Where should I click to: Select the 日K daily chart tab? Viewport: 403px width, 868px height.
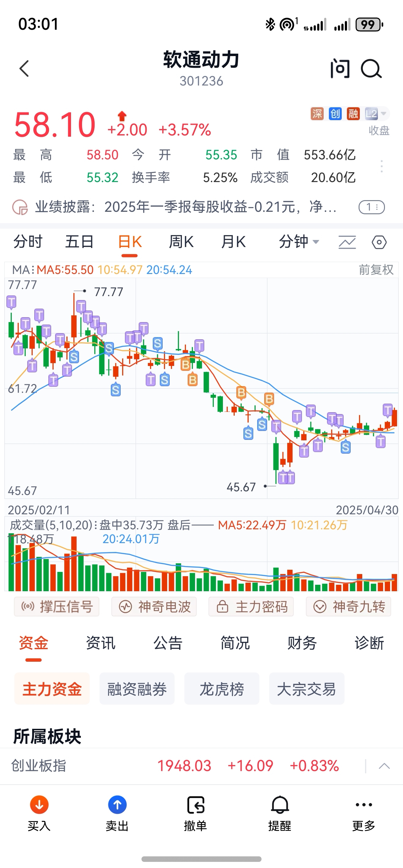coord(130,242)
